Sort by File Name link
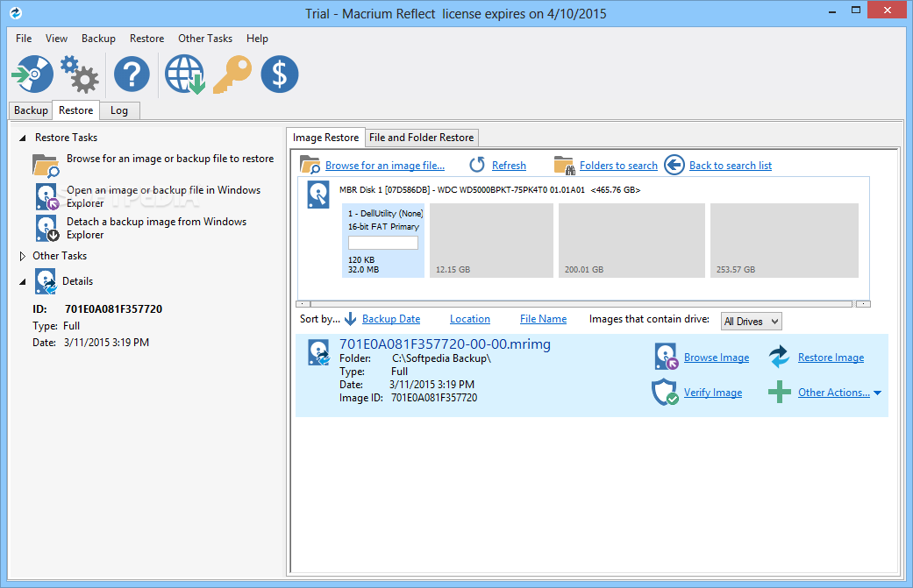 (x=543, y=319)
